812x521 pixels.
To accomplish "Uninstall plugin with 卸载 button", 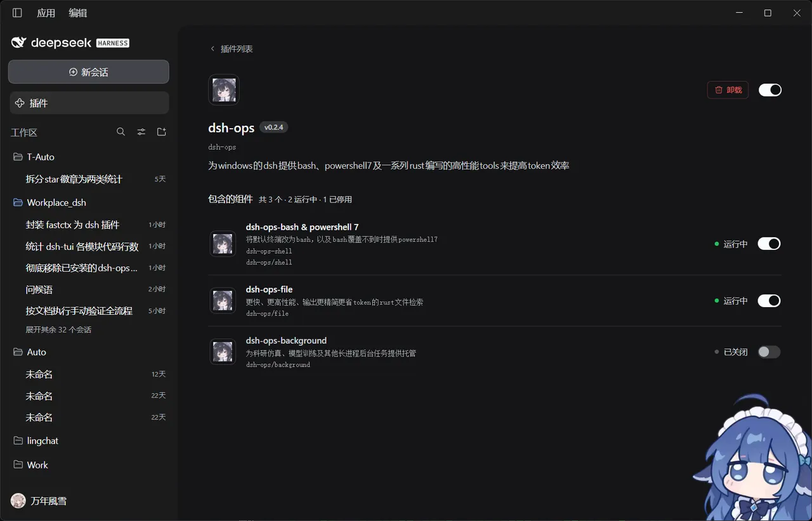I will [x=728, y=90].
